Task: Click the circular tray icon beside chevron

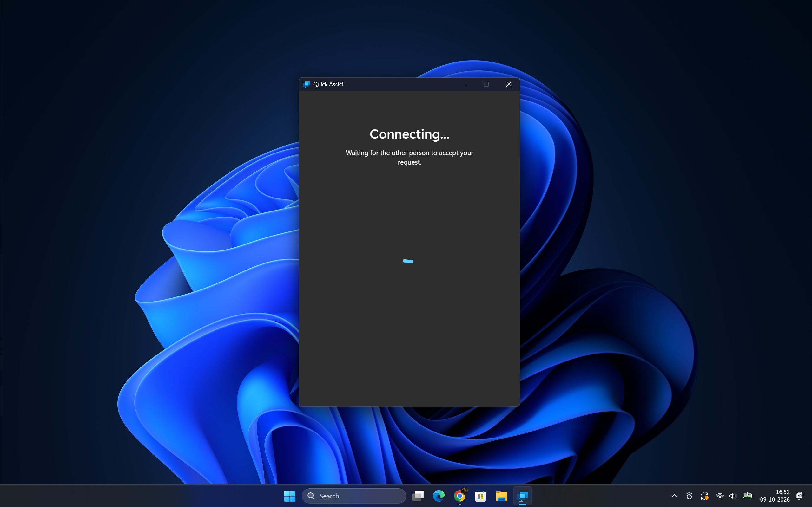Action: [x=689, y=496]
